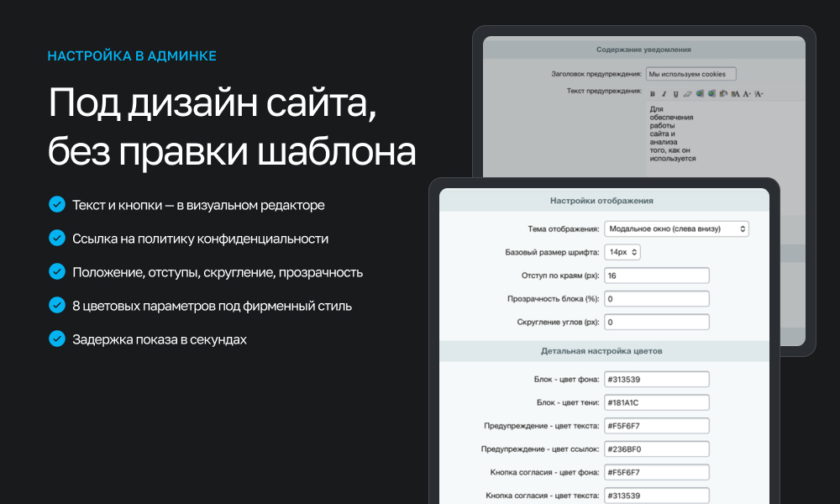This screenshot has height=504, width=840.
Task: Open the text background color tool icon
Action: coord(723,93)
